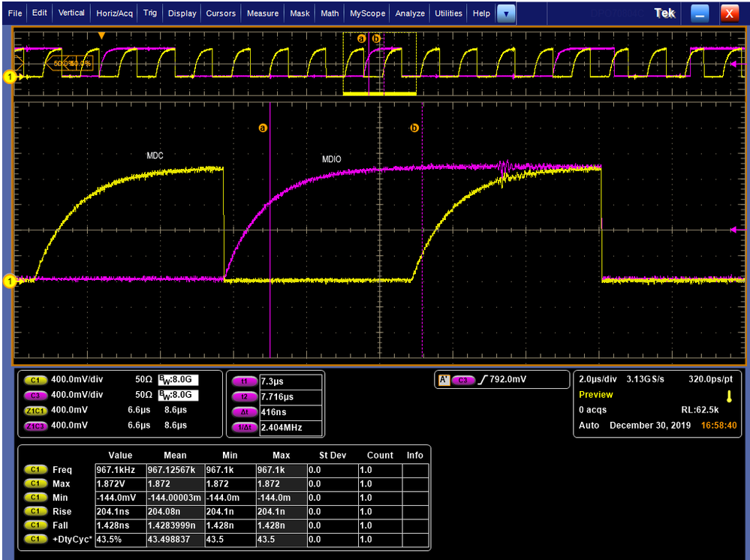Open the dropdown arrow right of Help
The height and width of the screenshot is (560, 750).
[x=505, y=13]
